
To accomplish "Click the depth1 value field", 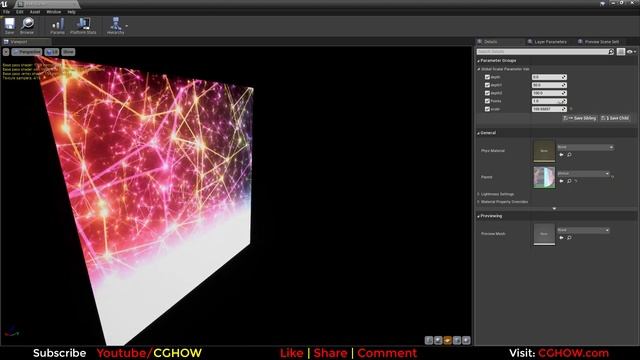I will pos(549,85).
